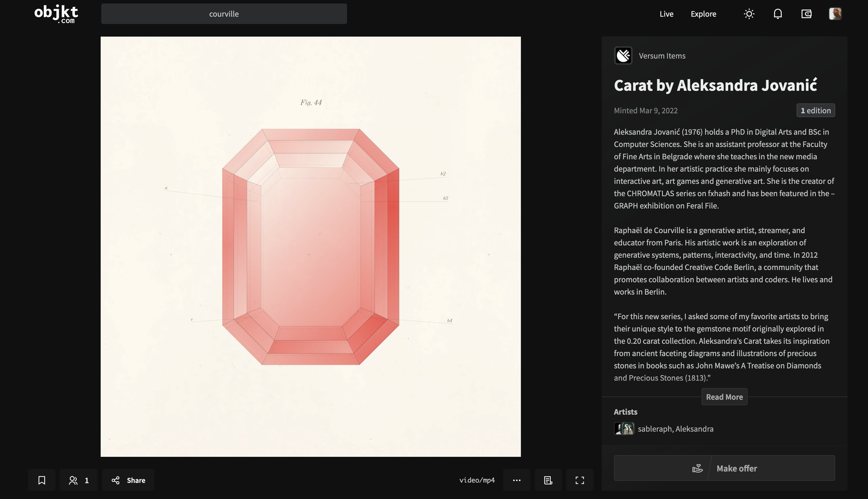Click the Share button

[128, 480]
